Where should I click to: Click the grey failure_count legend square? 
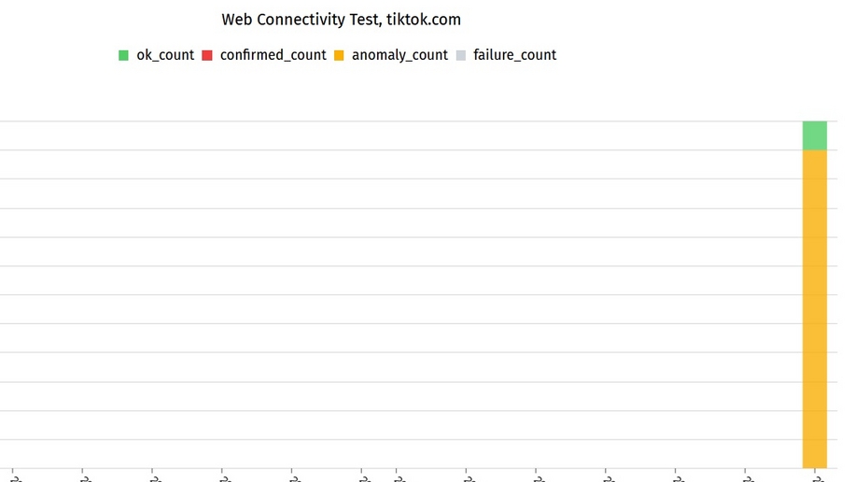[460, 55]
